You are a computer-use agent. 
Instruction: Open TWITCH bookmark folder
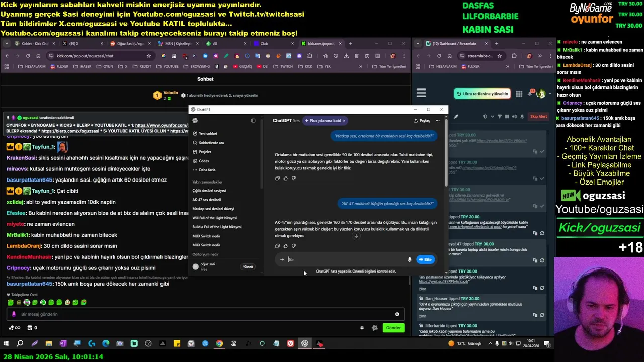[283, 66]
